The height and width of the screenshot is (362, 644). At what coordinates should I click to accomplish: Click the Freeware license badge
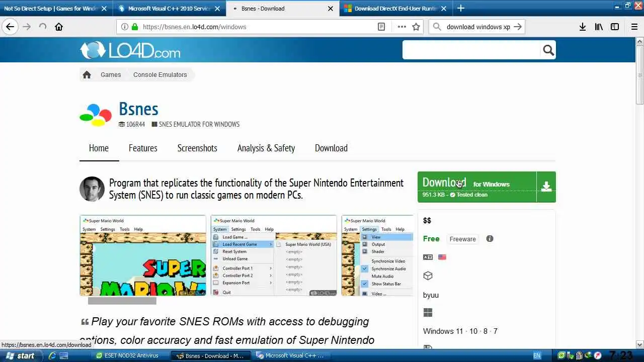point(462,239)
